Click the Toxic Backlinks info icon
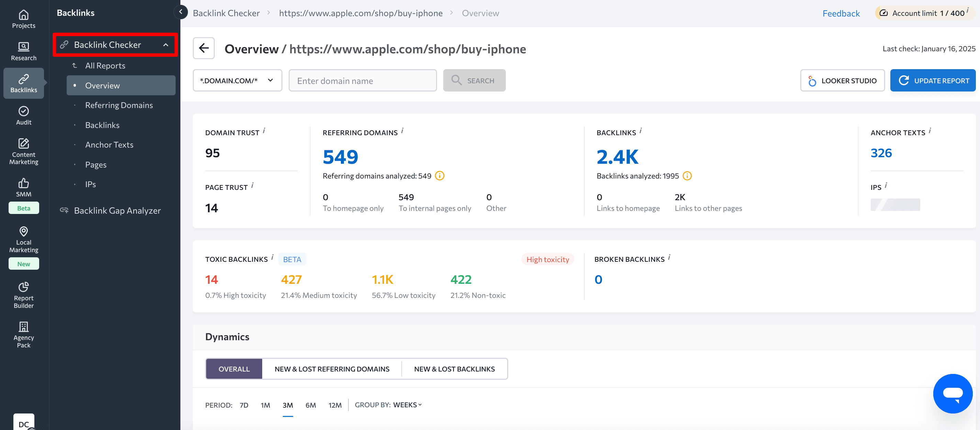 pos(272,257)
